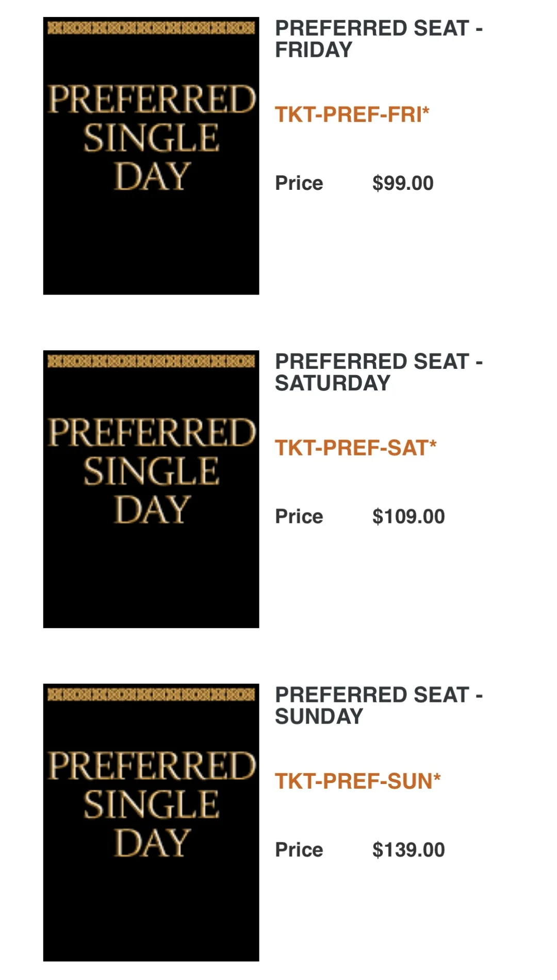
Task: Open the TKT-PREF-FRI* product link
Action: click(x=352, y=115)
